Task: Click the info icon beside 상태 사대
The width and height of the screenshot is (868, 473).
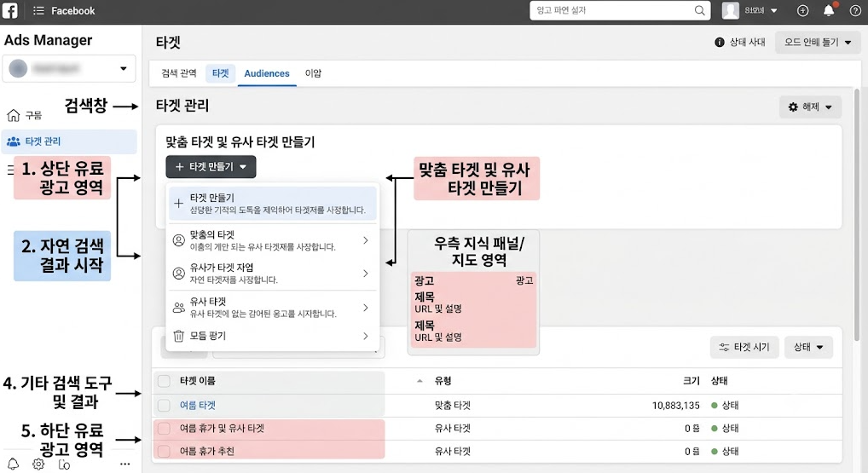Action: [x=719, y=42]
